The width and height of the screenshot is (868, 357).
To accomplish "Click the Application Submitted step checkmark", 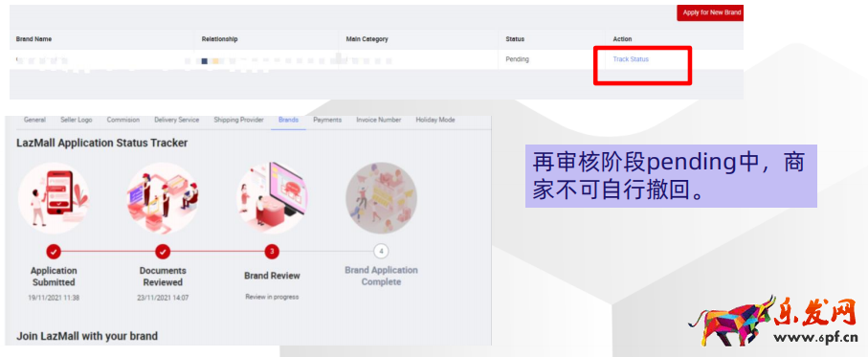I will click(x=54, y=252).
